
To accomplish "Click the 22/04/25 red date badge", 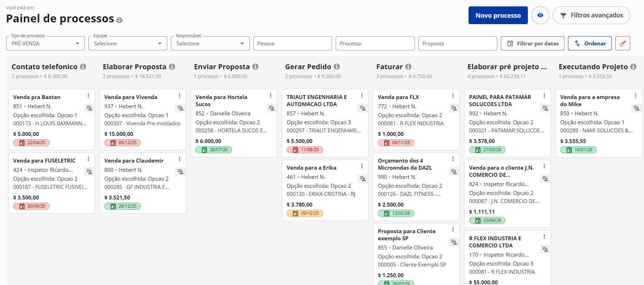I will 32,143.
